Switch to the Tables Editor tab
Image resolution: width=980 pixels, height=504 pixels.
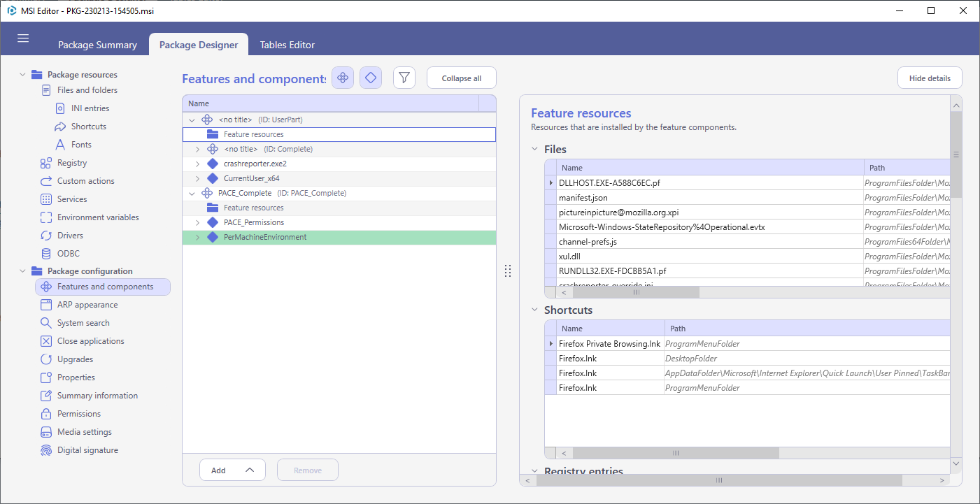click(x=287, y=45)
